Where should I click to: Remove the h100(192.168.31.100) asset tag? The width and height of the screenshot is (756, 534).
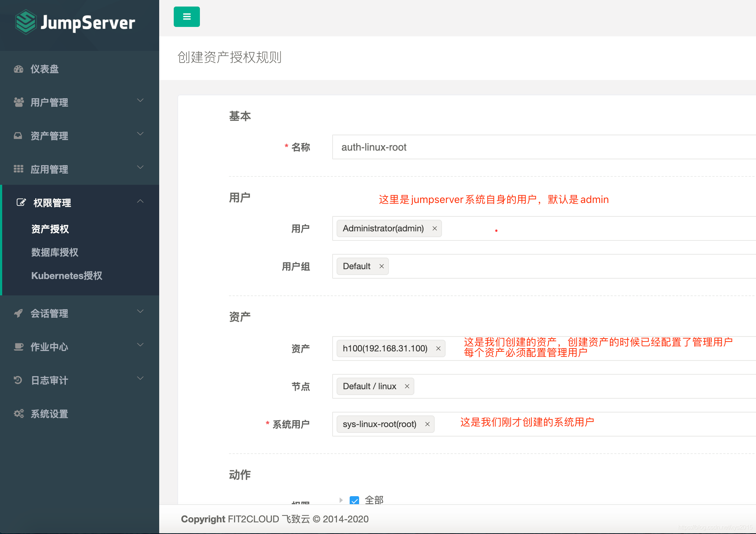tap(438, 348)
